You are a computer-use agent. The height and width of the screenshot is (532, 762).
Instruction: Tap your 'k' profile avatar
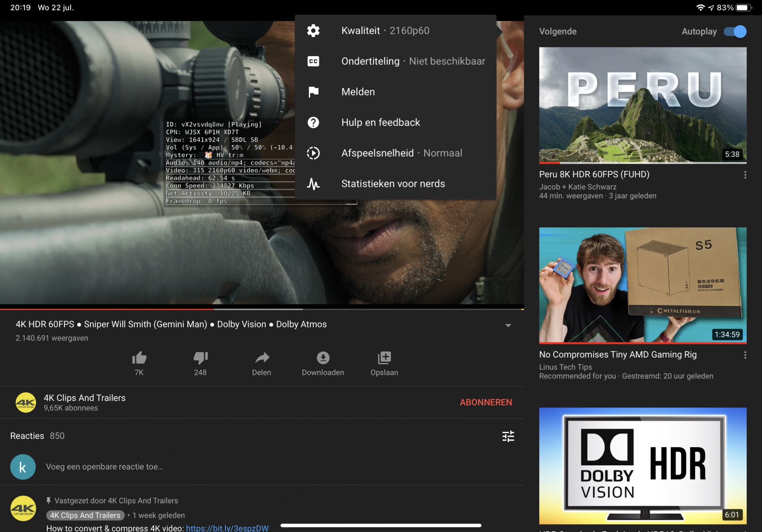pyautogui.click(x=23, y=467)
